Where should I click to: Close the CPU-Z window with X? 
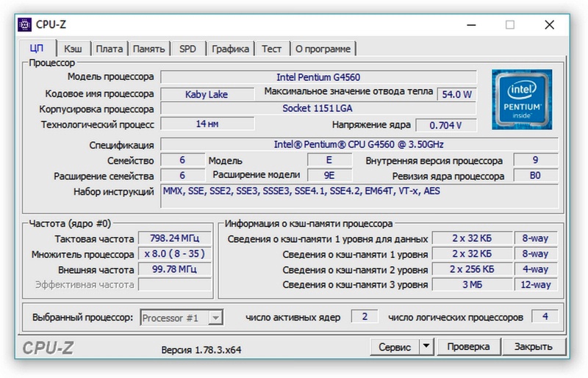pos(549,25)
